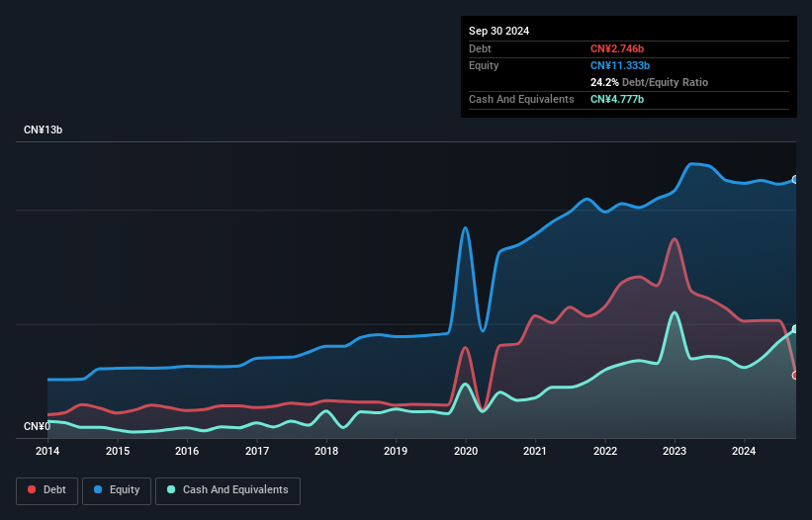
Task: Click the 2016 x-axis label
Action: pos(187,451)
